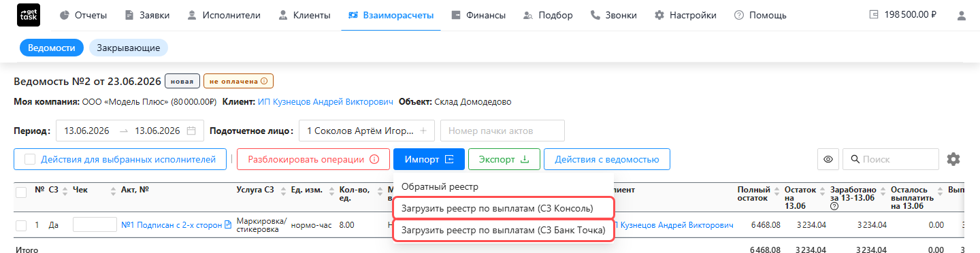Click the Склад Домодедово object text
Image resolution: width=980 pixels, height=253 pixels.
[x=472, y=102]
